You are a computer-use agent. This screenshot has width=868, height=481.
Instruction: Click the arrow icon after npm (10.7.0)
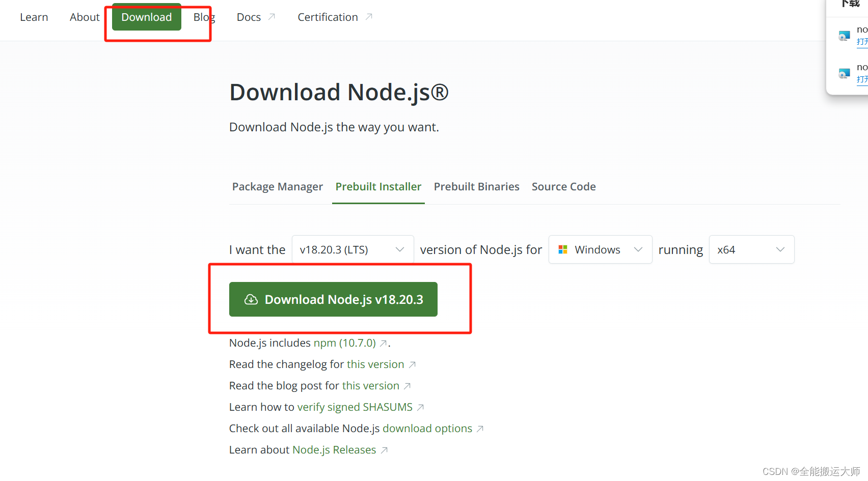383,344
